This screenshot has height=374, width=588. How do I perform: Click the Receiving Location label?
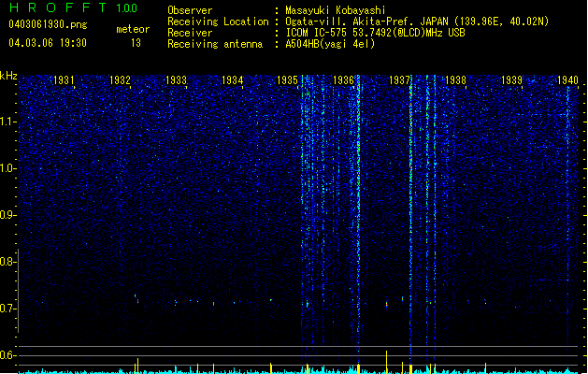(218, 22)
